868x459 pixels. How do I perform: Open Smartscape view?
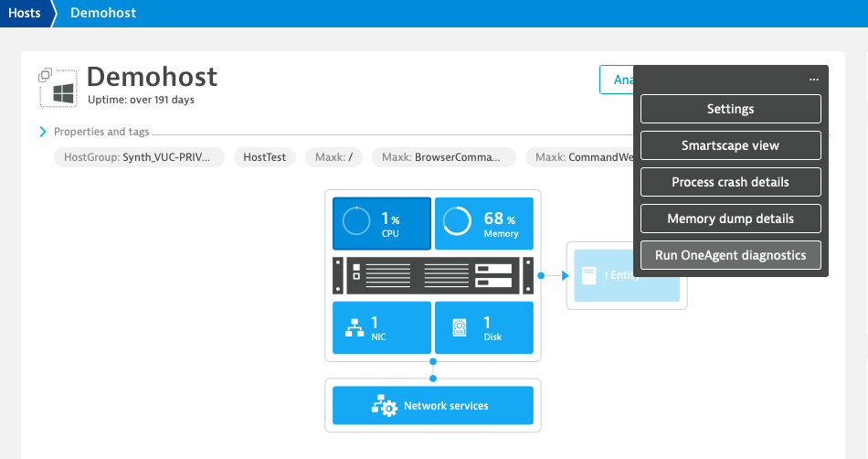click(730, 145)
